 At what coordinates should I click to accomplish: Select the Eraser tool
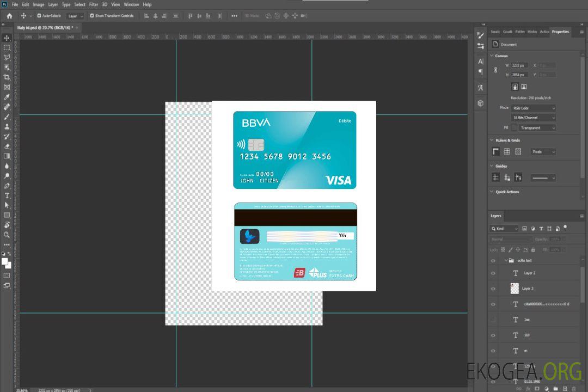click(7, 146)
